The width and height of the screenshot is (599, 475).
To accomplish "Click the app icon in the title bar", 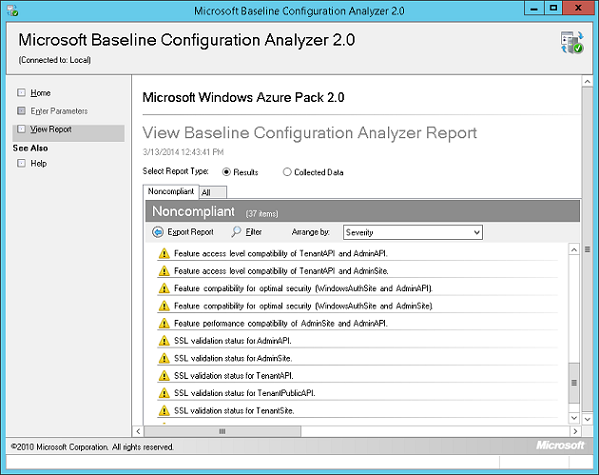I will 13,11.
